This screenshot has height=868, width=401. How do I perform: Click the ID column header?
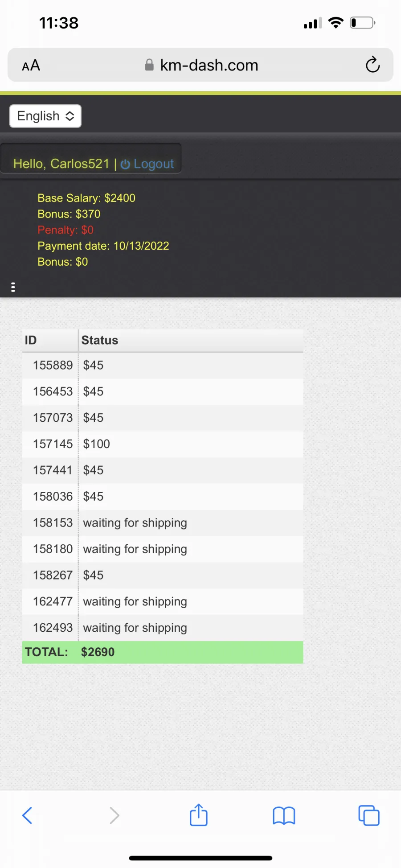[31, 340]
